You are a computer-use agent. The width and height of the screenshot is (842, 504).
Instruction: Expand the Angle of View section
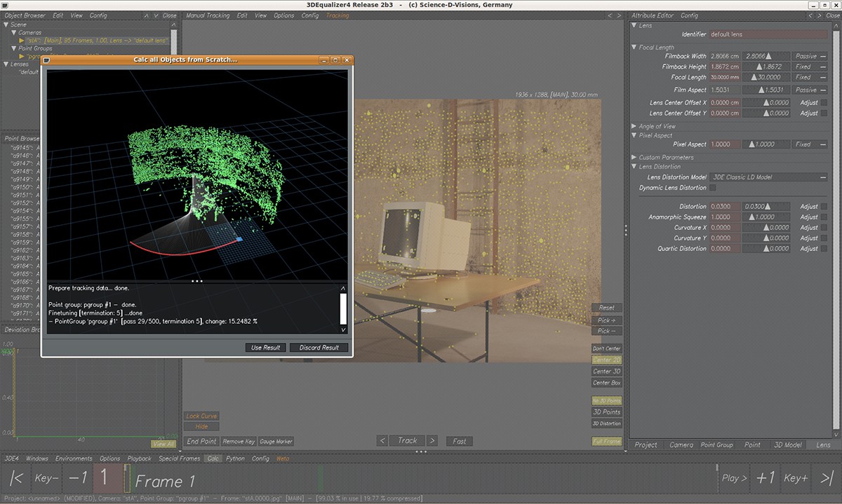pyautogui.click(x=634, y=127)
